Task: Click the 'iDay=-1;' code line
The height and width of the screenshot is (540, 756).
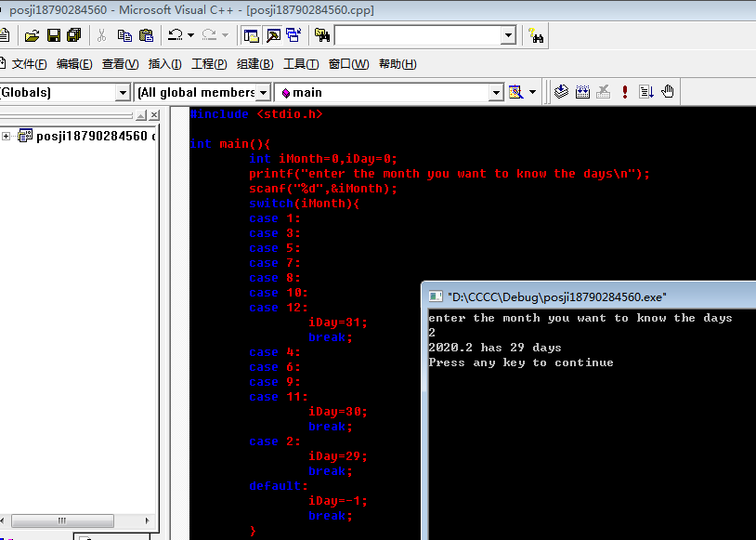Action: click(x=338, y=501)
